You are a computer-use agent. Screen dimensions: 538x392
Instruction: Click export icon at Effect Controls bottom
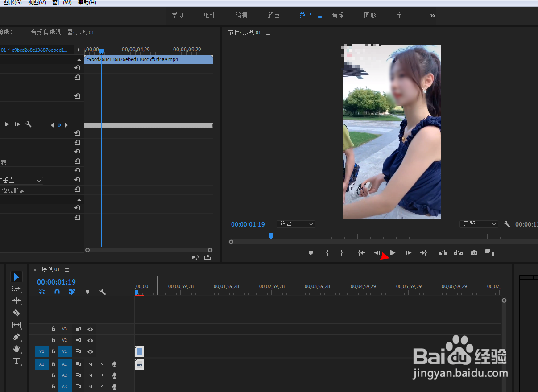pos(207,257)
